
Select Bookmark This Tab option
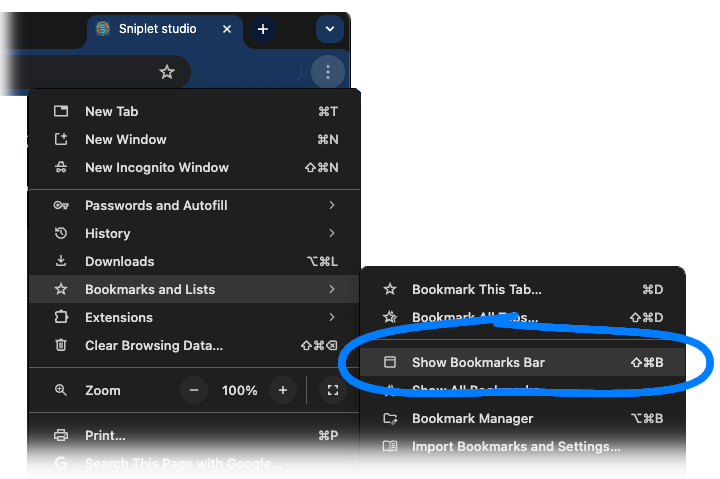477,289
